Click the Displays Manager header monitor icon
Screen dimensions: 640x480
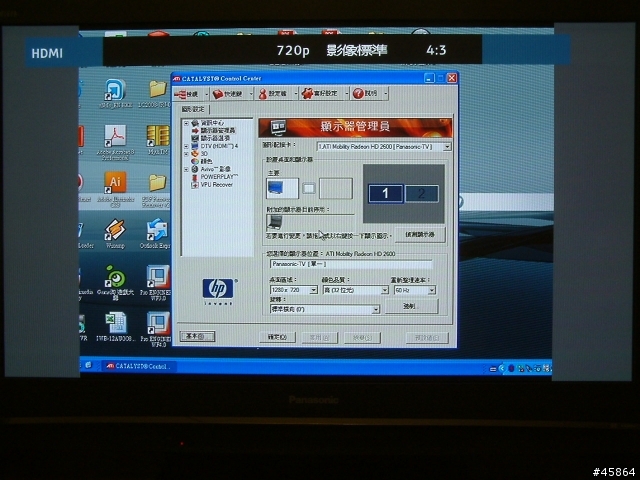(278, 128)
